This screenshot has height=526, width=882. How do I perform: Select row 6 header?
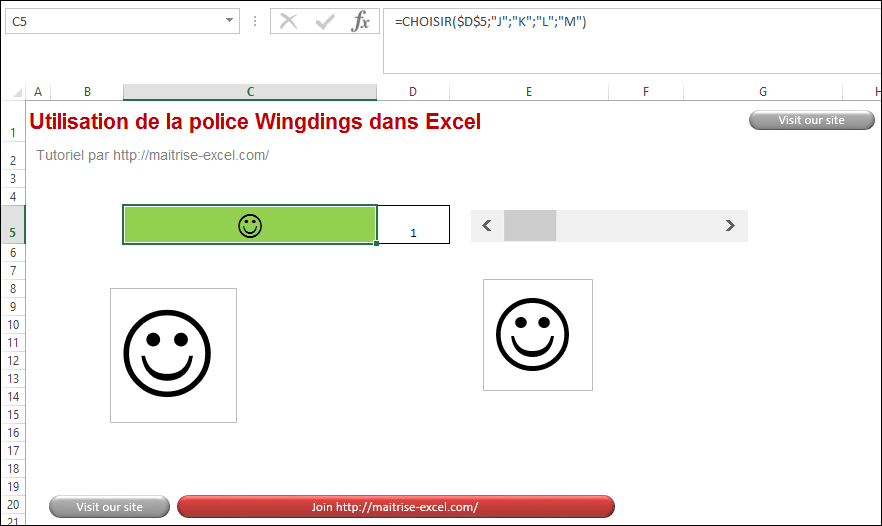[x=13, y=253]
